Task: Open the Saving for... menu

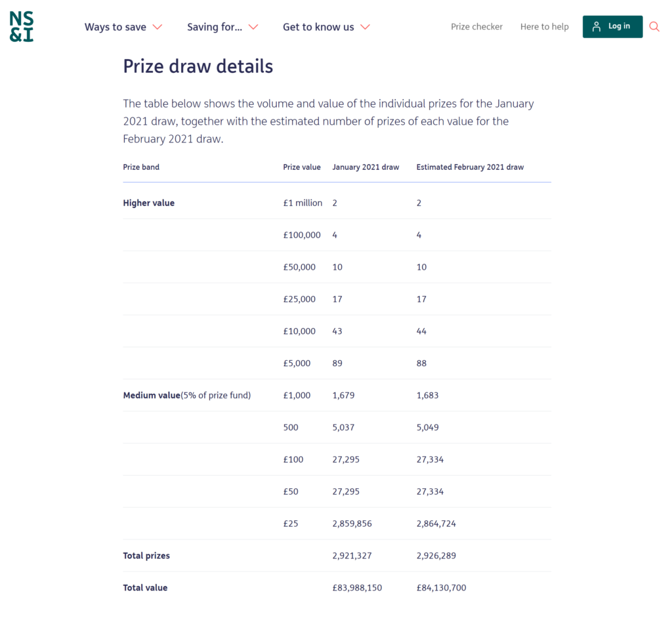Action: pos(222,27)
